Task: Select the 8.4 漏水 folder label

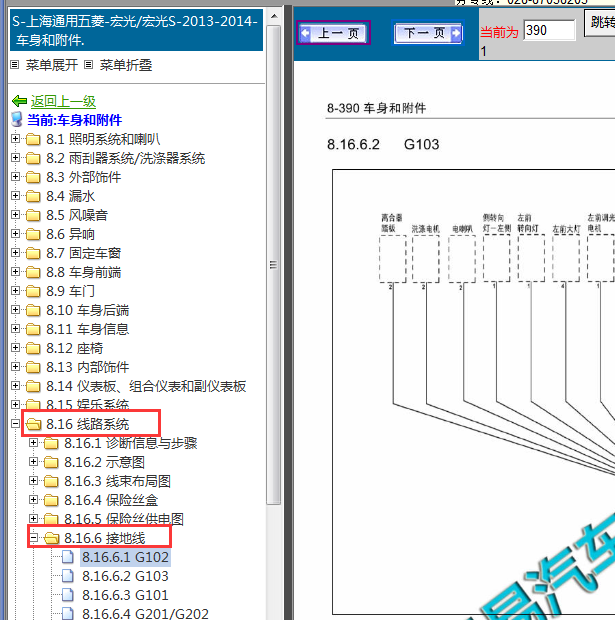Action: tap(70, 196)
